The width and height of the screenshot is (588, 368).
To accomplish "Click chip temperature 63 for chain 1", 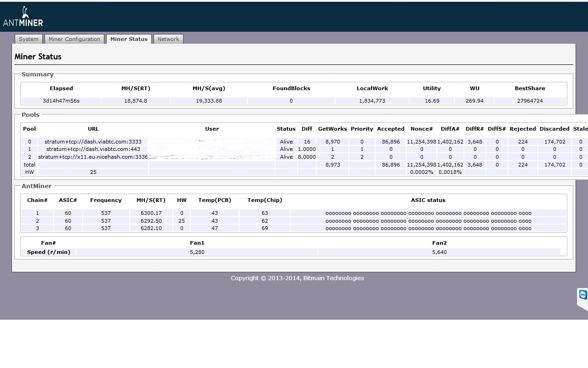I will [265, 213].
